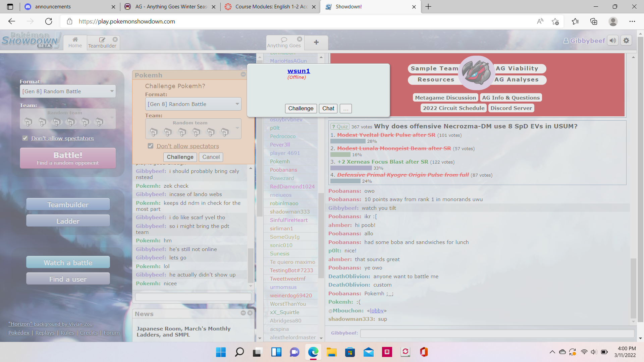
Task: Toggle main Don't allow spectators checkbox
Action: pos(25,138)
